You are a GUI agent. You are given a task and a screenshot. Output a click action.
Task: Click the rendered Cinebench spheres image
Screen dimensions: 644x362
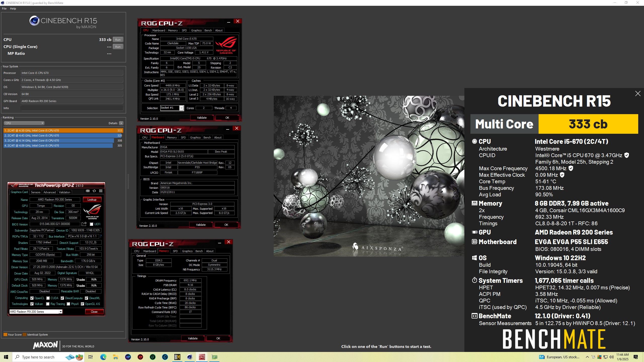(369, 176)
